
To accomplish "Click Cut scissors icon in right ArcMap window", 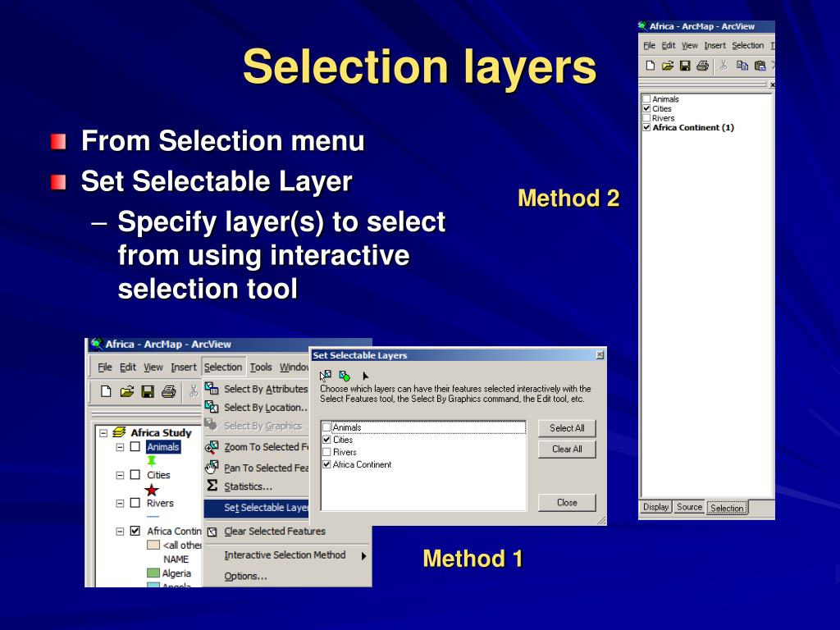I will (x=724, y=66).
